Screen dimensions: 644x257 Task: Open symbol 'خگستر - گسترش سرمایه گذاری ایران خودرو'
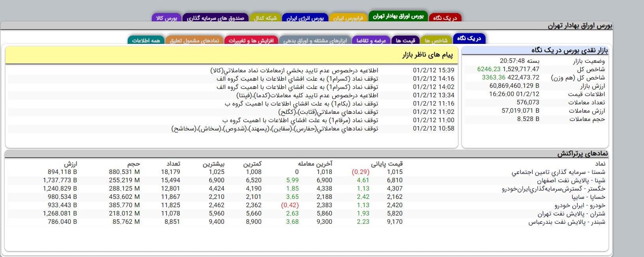tap(554, 189)
